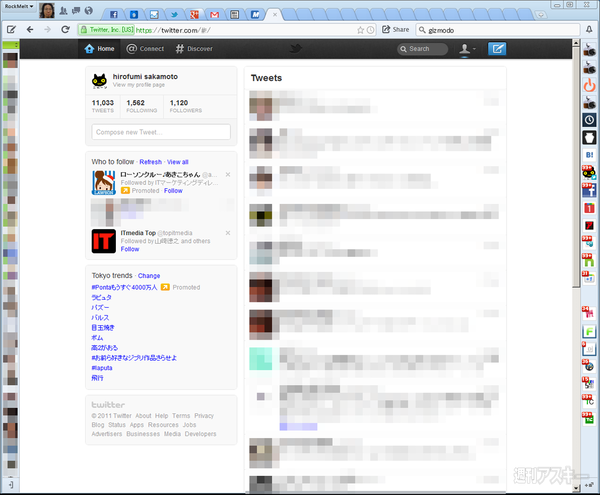The image size is (600, 495).
Task: Click the RockMelt compose pencil icon
Action: click(x=11, y=29)
